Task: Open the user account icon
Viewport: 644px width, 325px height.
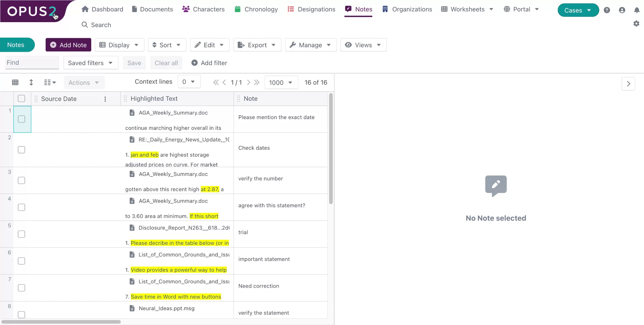Action: pos(622,10)
